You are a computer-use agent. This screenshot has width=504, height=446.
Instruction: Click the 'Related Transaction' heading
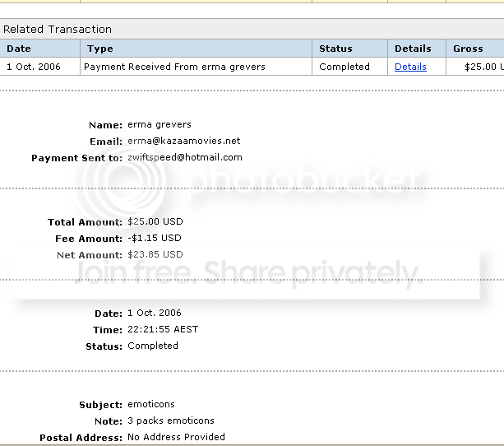(58, 30)
